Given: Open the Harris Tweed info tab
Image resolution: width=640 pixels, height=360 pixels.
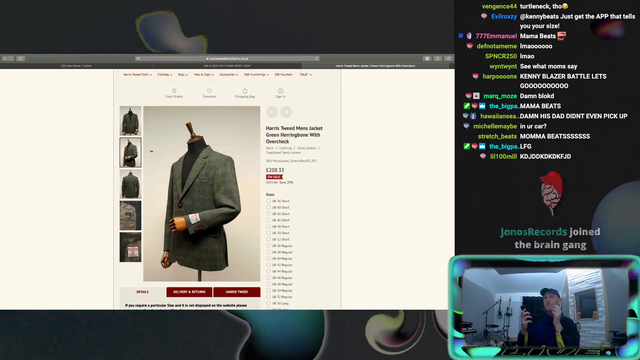Looking at the screenshot, I should click(x=237, y=292).
